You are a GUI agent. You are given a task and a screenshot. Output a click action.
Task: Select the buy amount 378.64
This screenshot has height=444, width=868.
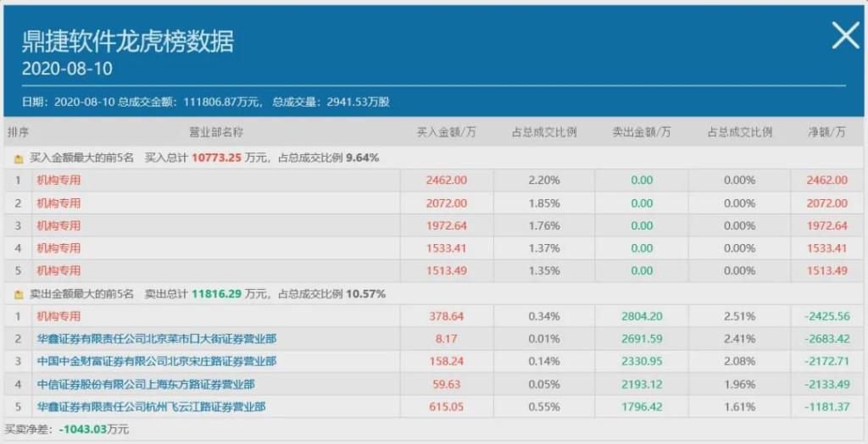coord(446,316)
